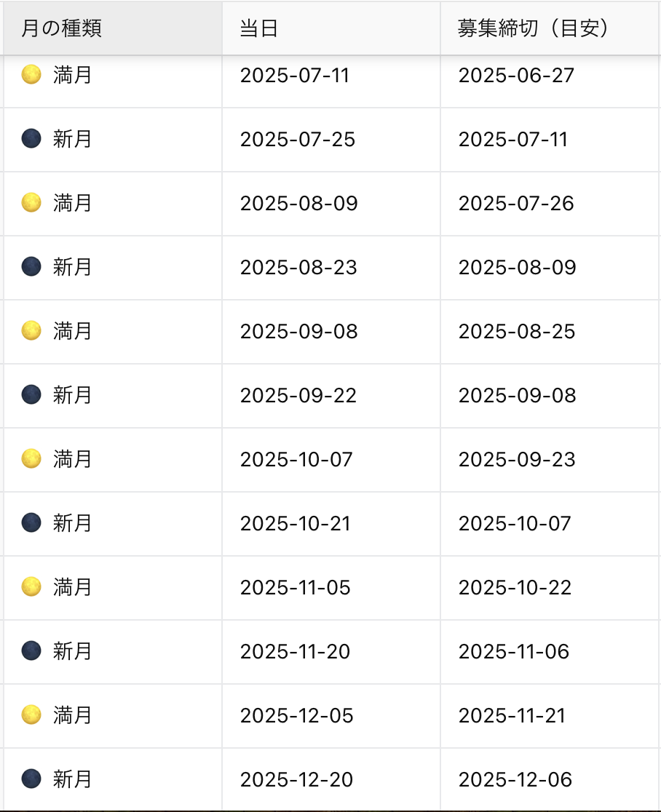This screenshot has height=812, width=661.
Task: Select new moon icon in 2025-12-20 row
Action: pos(31,779)
